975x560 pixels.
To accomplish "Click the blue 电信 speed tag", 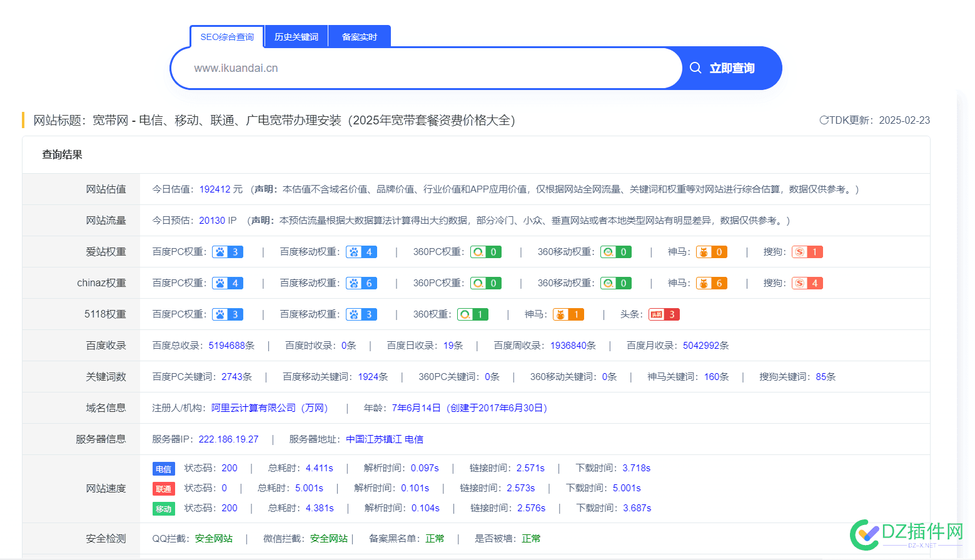I will pyautogui.click(x=164, y=469).
